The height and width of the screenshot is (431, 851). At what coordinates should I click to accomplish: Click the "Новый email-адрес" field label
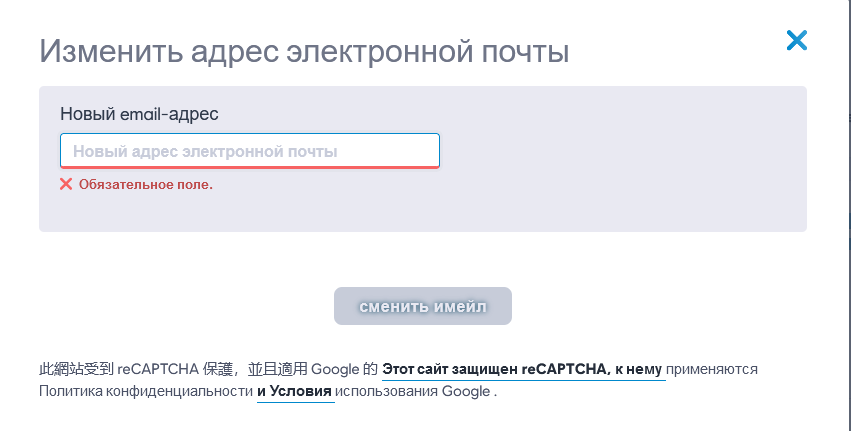coord(139,114)
